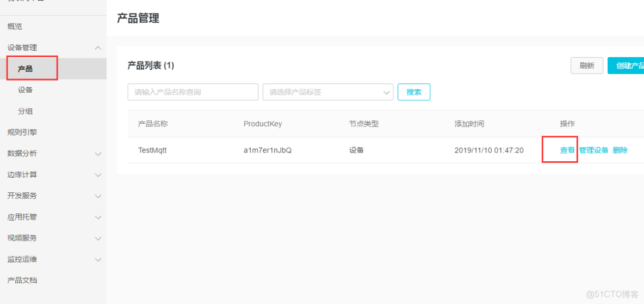Click the 刷新 refresh button
This screenshot has height=304, width=644.
coord(587,66)
